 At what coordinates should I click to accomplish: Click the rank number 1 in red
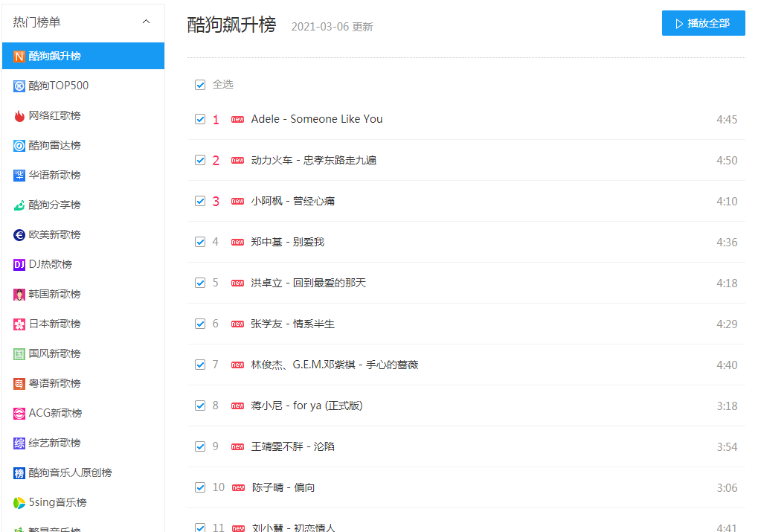coord(216,119)
